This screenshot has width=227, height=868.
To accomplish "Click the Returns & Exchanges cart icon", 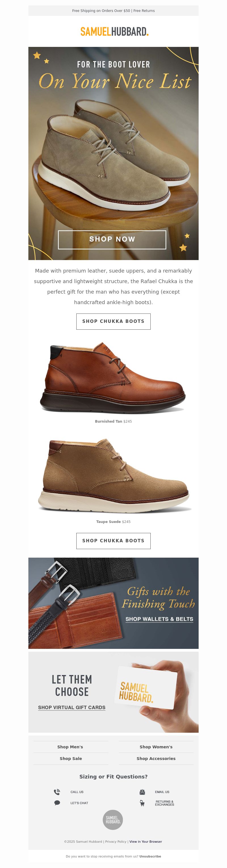I will pyautogui.click(x=142, y=803).
